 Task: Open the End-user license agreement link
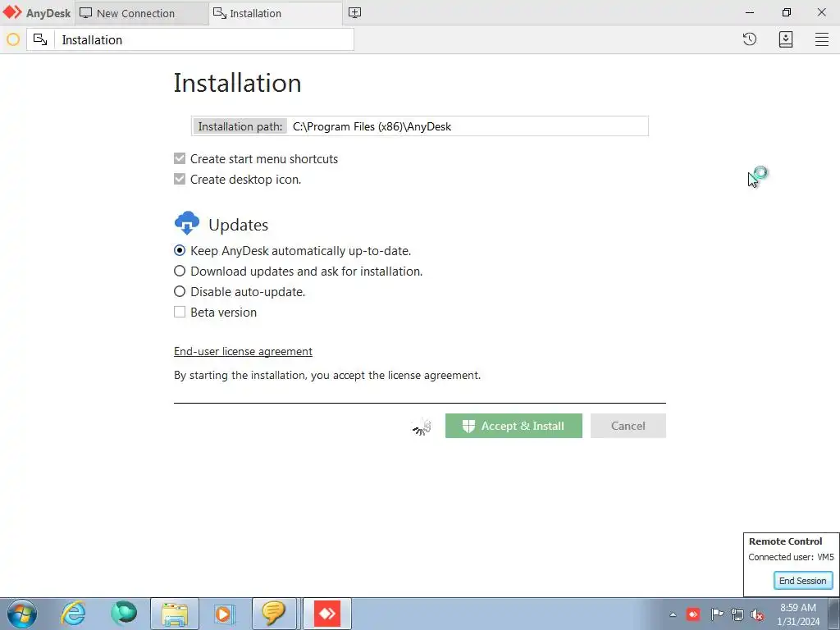click(243, 351)
